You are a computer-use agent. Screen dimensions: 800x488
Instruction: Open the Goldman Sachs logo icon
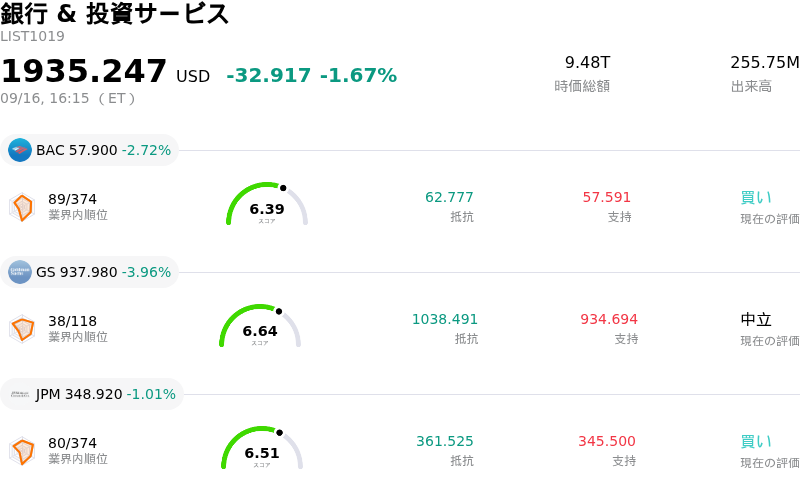(20, 272)
